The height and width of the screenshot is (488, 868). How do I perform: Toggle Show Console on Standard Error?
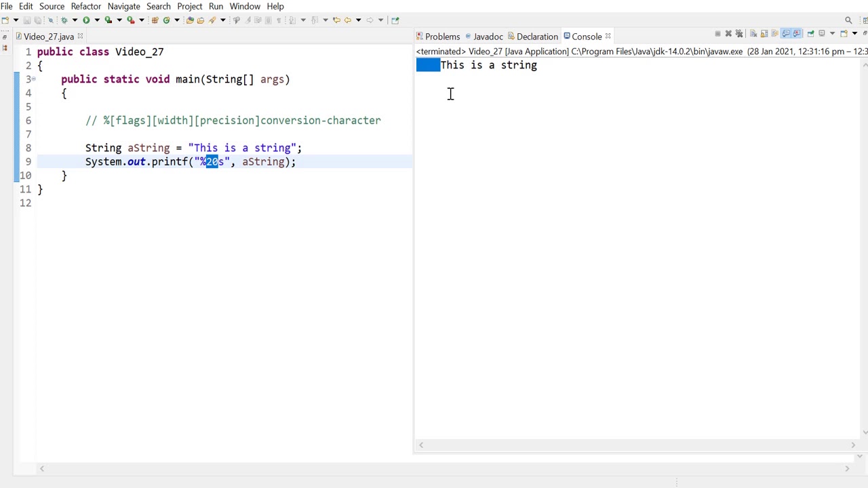(x=797, y=33)
